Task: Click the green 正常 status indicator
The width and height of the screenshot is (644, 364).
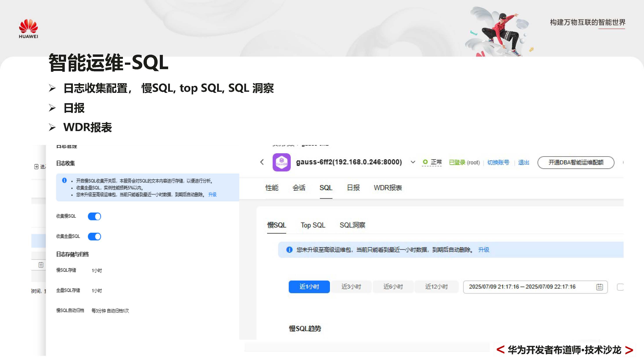Action: [432, 162]
